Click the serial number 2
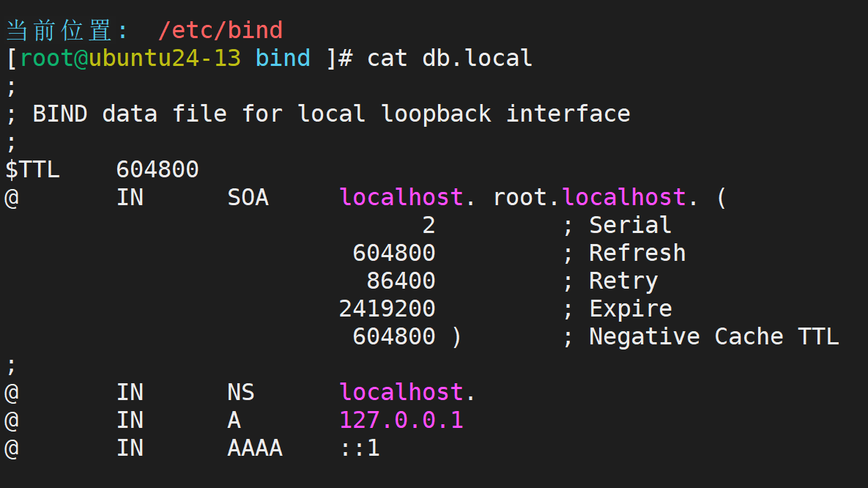This screenshot has height=488, width=868. pos(429,226)
